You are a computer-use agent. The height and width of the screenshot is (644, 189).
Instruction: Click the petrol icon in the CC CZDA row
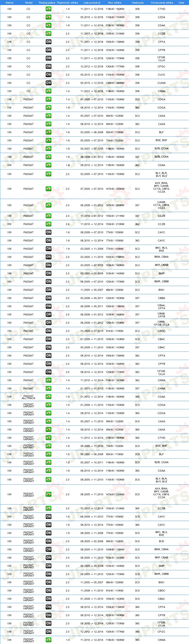[x=49, y=17]
